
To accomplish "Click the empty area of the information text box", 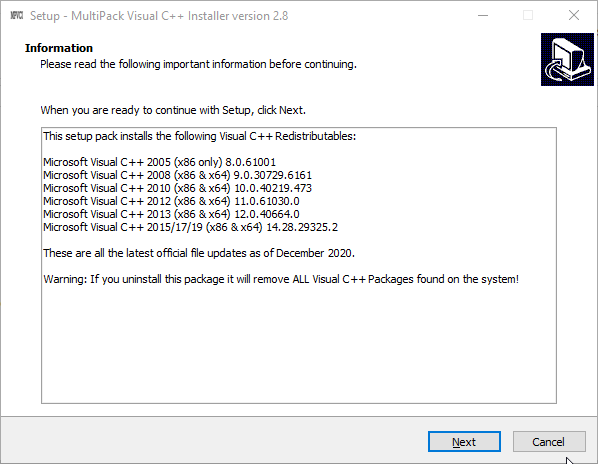I will click(299, 343).
